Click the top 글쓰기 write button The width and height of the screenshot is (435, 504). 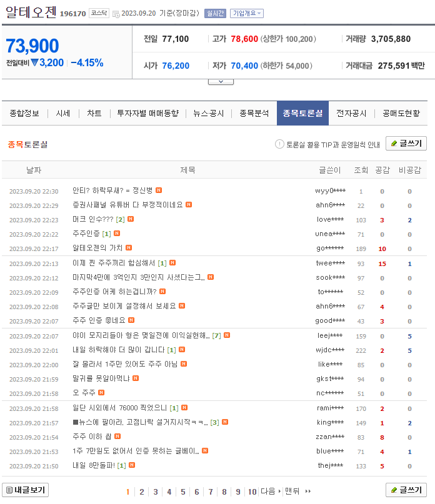[x=406, y=144]
